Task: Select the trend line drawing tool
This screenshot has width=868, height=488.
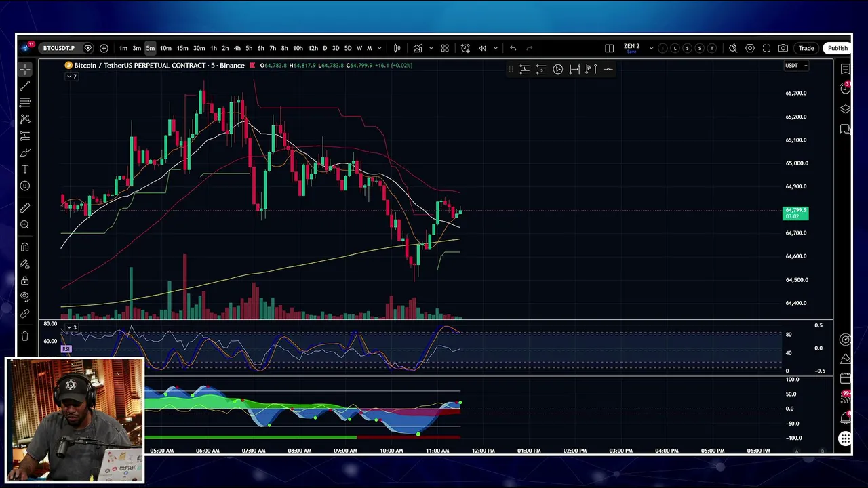Action: tap(25, 86)
